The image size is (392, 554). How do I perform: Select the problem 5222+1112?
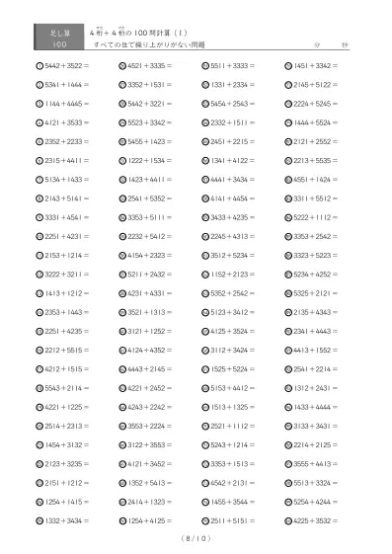click(x=315, y=217)
